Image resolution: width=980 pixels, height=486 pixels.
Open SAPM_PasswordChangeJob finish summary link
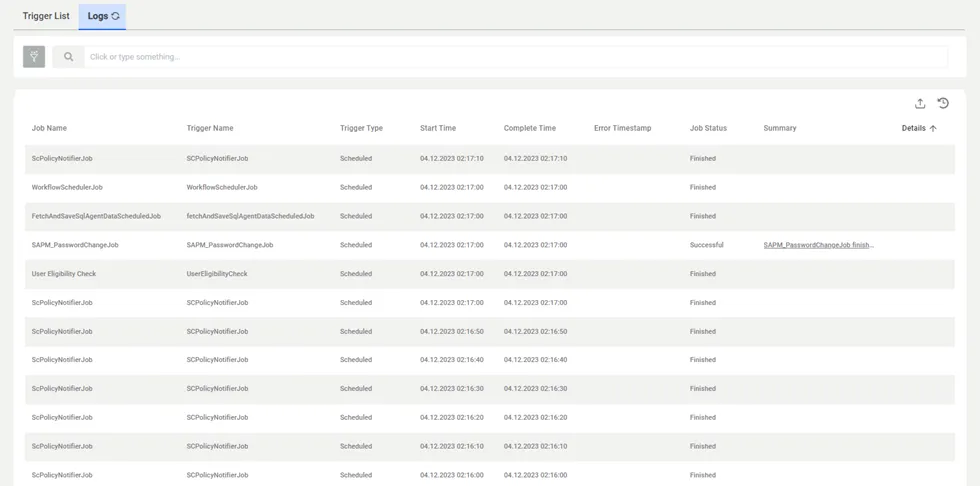[x=819, y=245]
